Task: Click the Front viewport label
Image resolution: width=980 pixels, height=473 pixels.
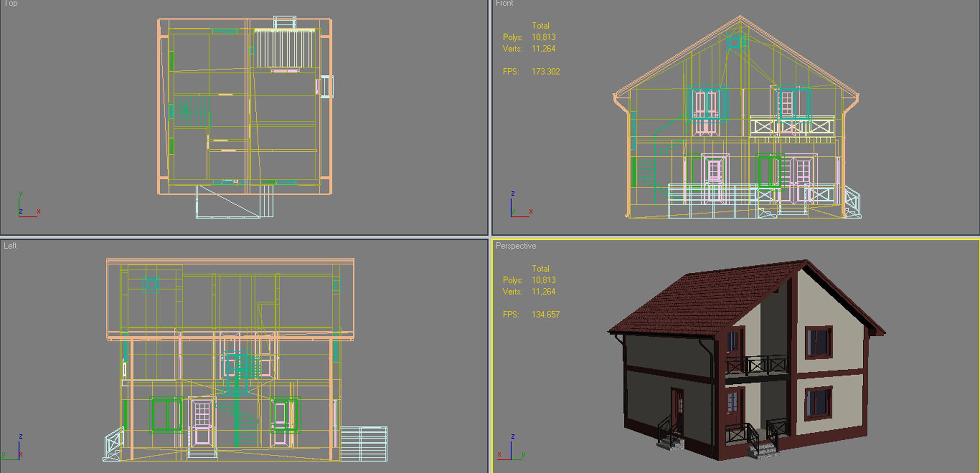Action: pyautogui.click(x=504, y=3)
